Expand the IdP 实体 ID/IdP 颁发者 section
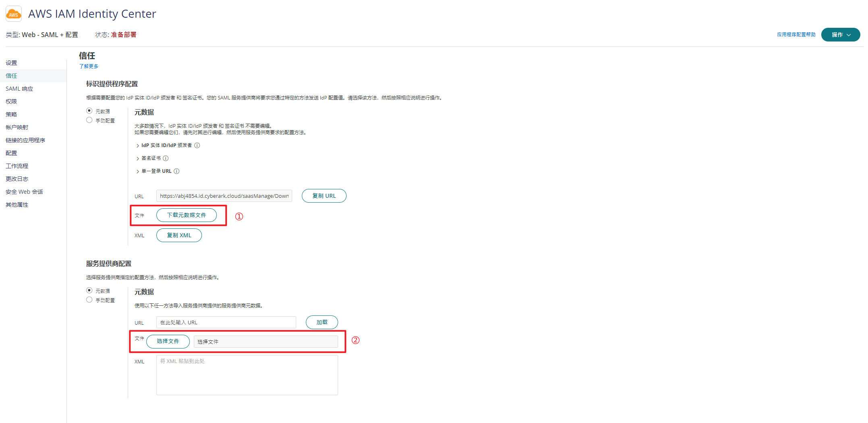 click(137, 146)
